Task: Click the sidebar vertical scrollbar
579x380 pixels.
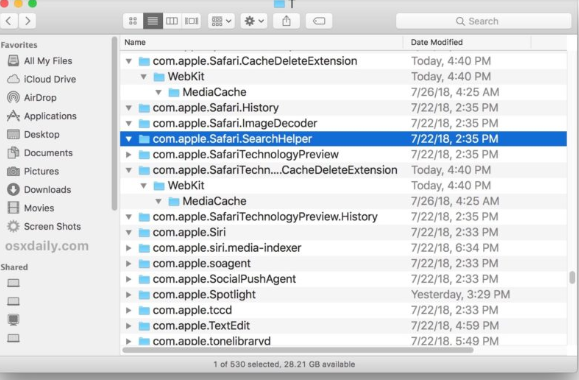Action: click(x=114, y=123)
